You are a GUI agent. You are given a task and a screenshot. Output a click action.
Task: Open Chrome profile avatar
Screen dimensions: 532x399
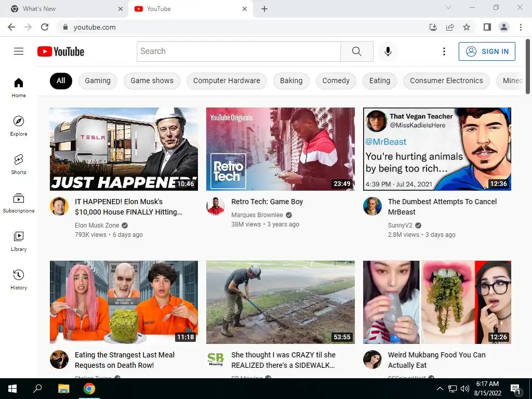[504, 27]
